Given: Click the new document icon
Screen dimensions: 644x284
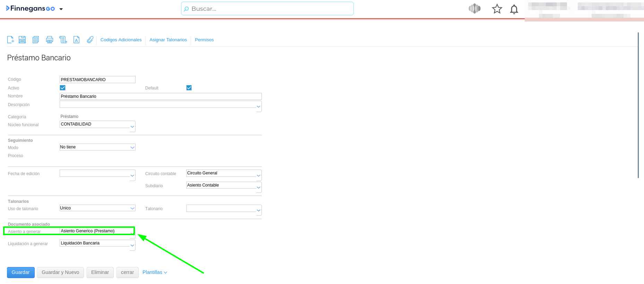Looking at the screenshot, I should point(11,40).
